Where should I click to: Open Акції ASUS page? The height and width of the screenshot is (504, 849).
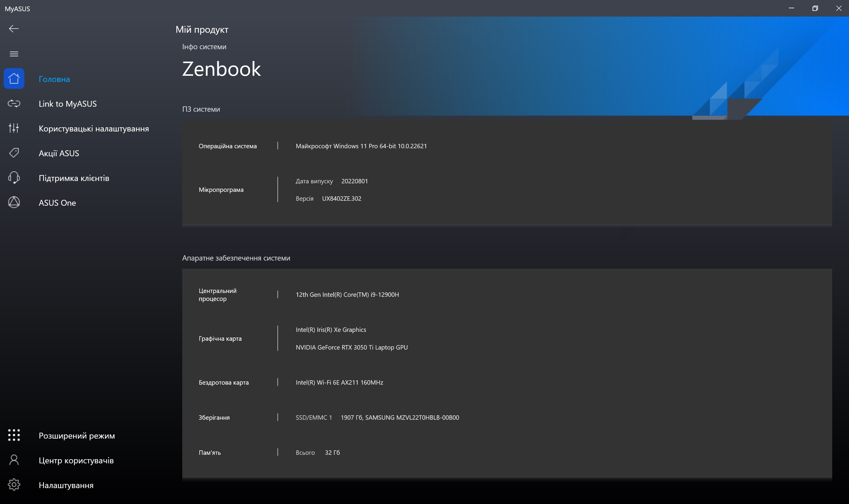click(x=59, y=154)
